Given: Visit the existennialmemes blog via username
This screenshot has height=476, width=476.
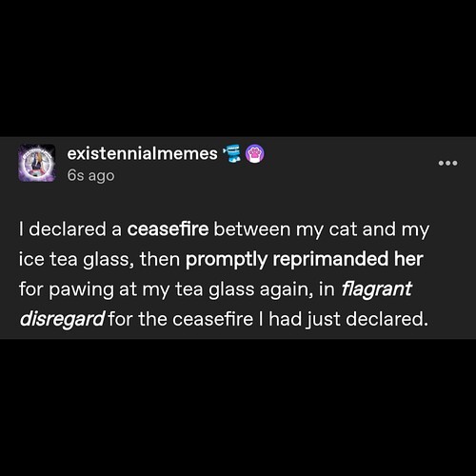Looking at the screenshot, I should (143, 153).
